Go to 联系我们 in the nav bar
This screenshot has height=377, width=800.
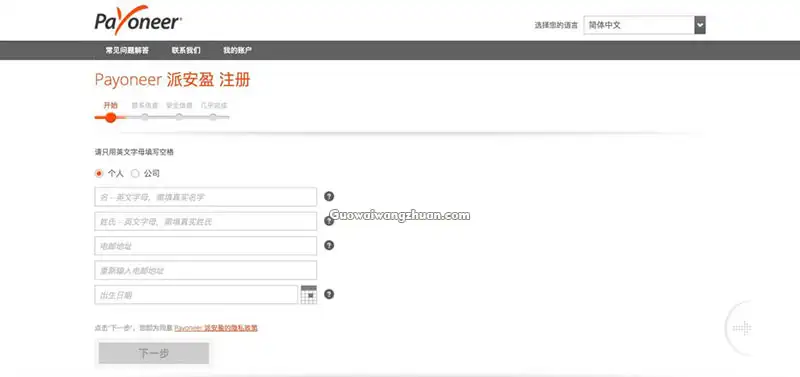click(186, 51)
